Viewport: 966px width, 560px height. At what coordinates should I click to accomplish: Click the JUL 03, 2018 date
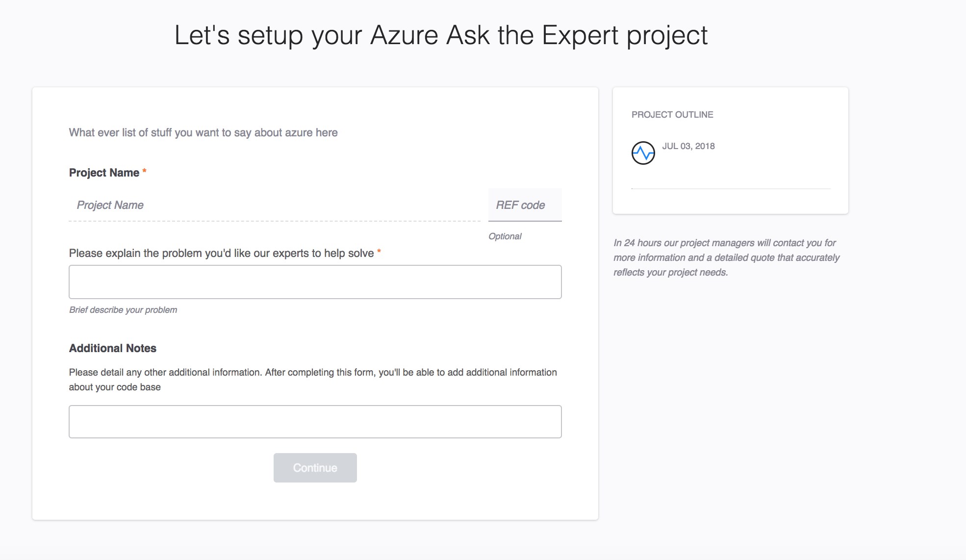point(688,146)
